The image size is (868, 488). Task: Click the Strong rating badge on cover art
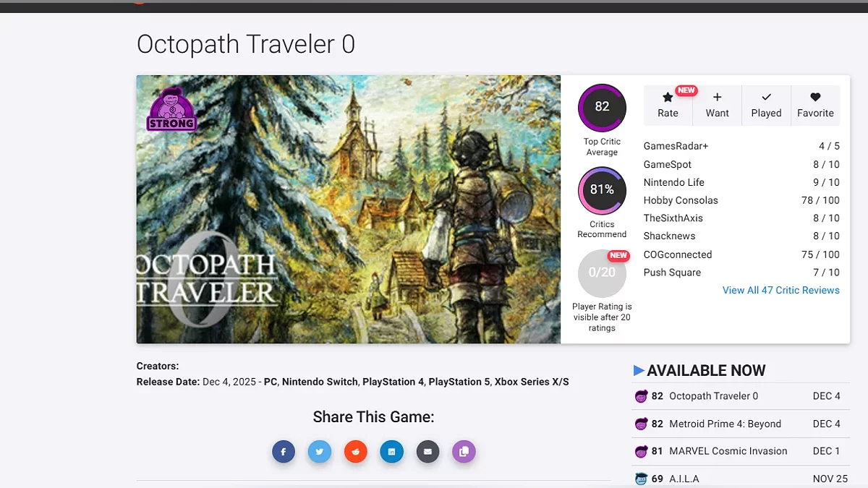tap(171, 109)
